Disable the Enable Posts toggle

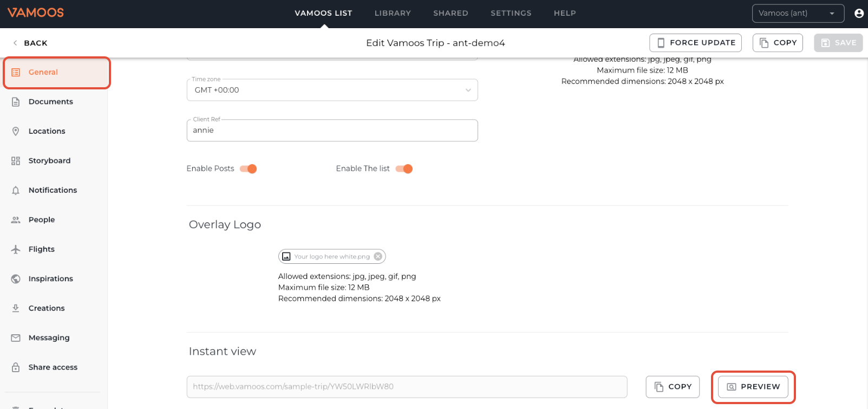tap(249, 169)
